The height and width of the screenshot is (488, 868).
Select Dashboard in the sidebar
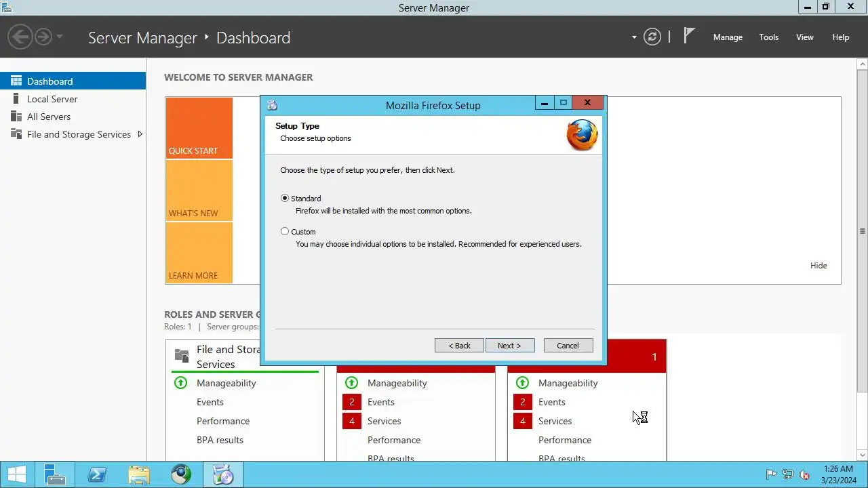[73, 81]
